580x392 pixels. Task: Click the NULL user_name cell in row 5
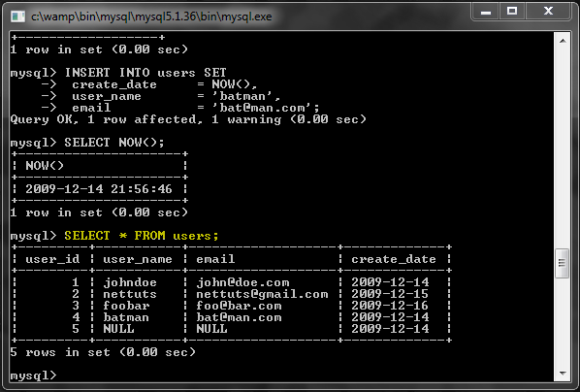coord(118,329)
